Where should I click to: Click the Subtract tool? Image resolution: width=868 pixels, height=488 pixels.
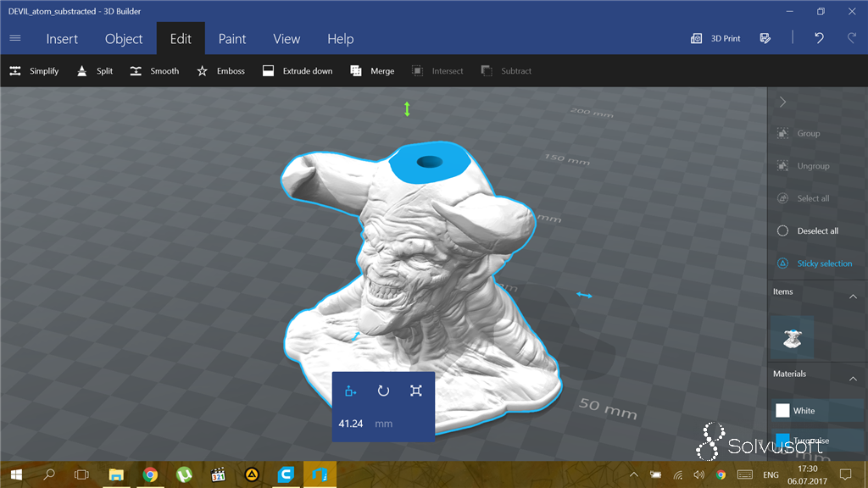(x=506, y=71)
